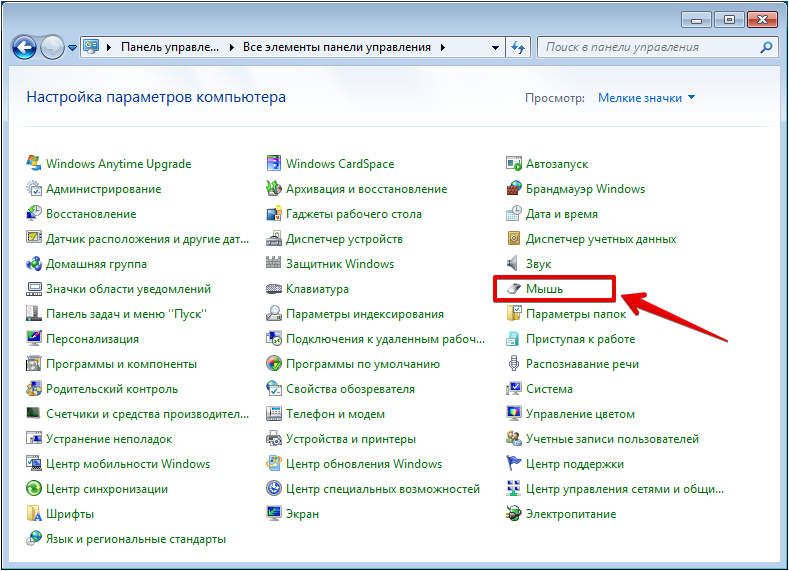Click the Устройства и принтеры icon
Image resolution: width=789 pixels, height=571 pixels.
[274, 438]
